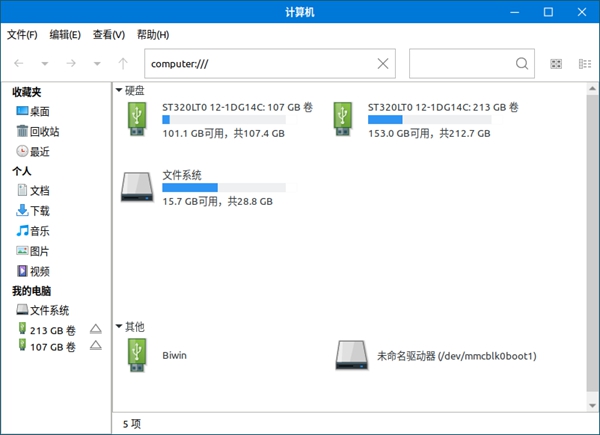Click the Biwin label
Image resolution: width=600 pixels, height=435 pixels.
click(x=174, y=355)
